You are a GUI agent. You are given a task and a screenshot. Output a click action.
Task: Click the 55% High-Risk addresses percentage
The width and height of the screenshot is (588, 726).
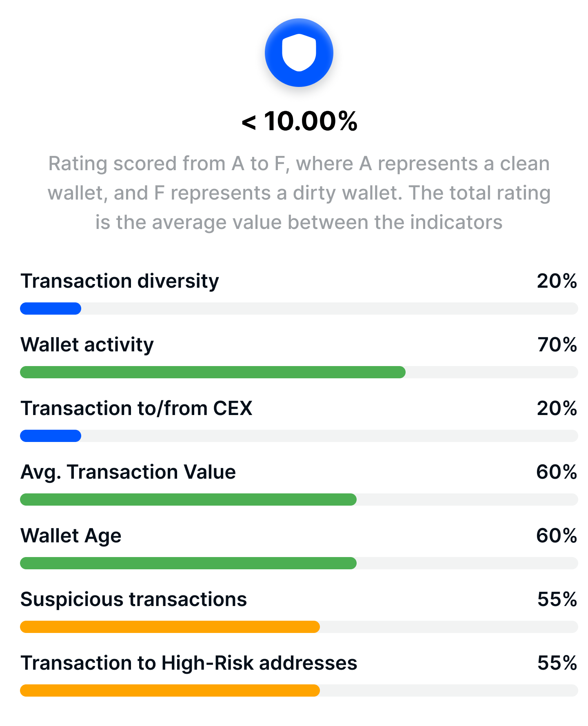click(x=557, y=663)
